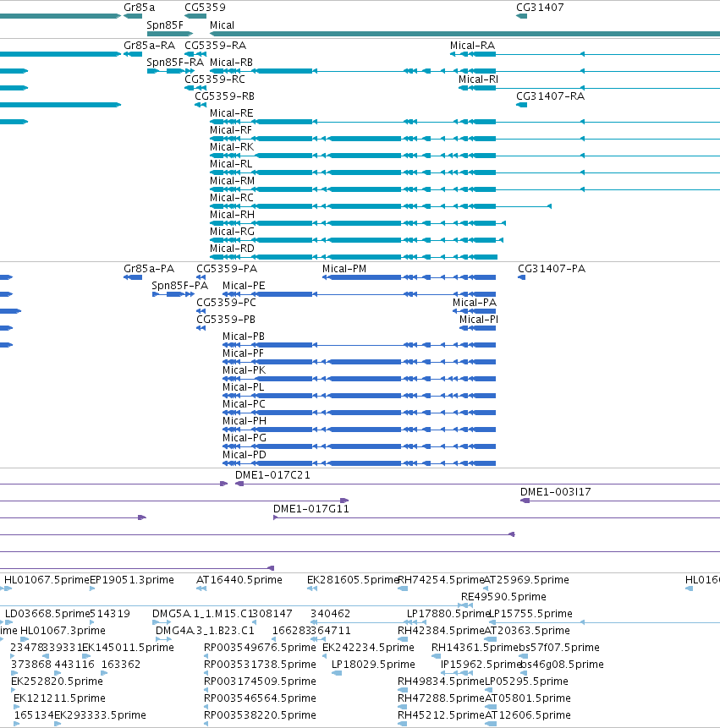
Task: Select transcript label Mical-RH
Action: click(x=232, y=215)
